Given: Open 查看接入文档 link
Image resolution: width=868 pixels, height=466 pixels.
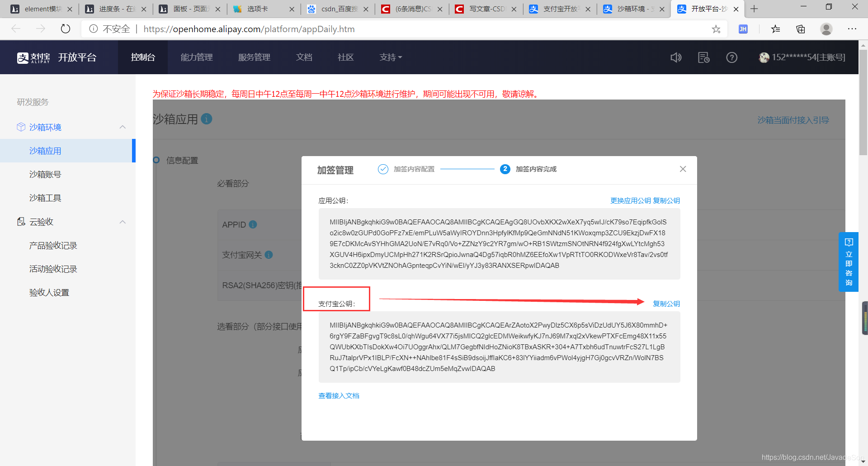Looking at the screenshot, I should click(339, 395).
